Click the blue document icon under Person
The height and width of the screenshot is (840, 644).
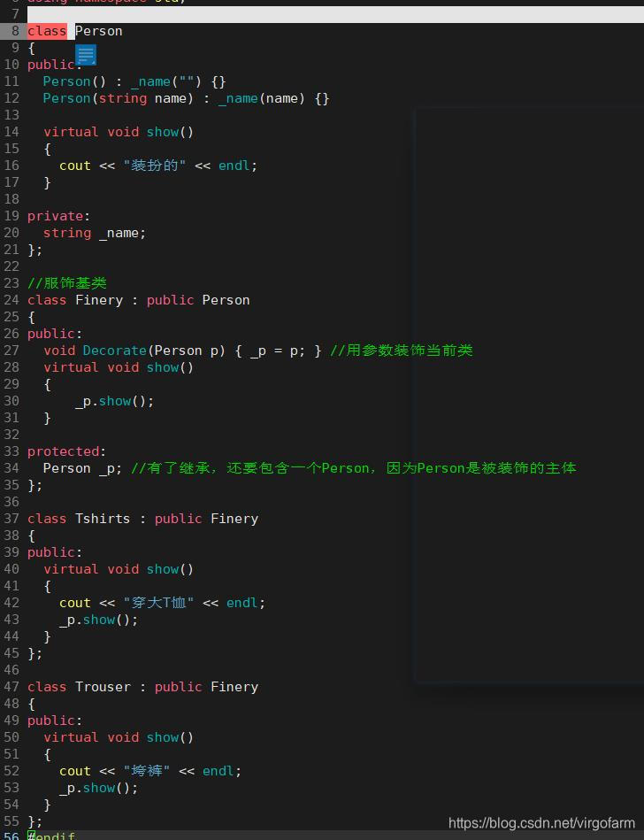click(86, 55)
